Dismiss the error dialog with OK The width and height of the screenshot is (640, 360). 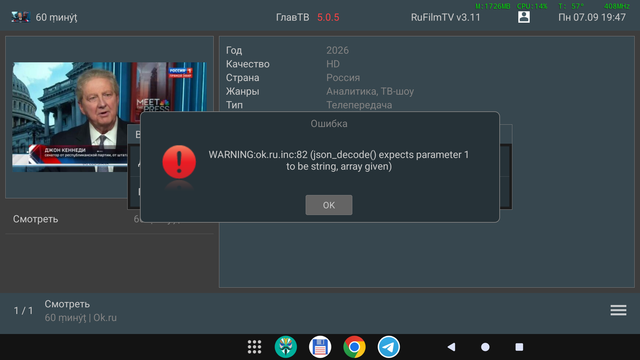tap(329, 205)
